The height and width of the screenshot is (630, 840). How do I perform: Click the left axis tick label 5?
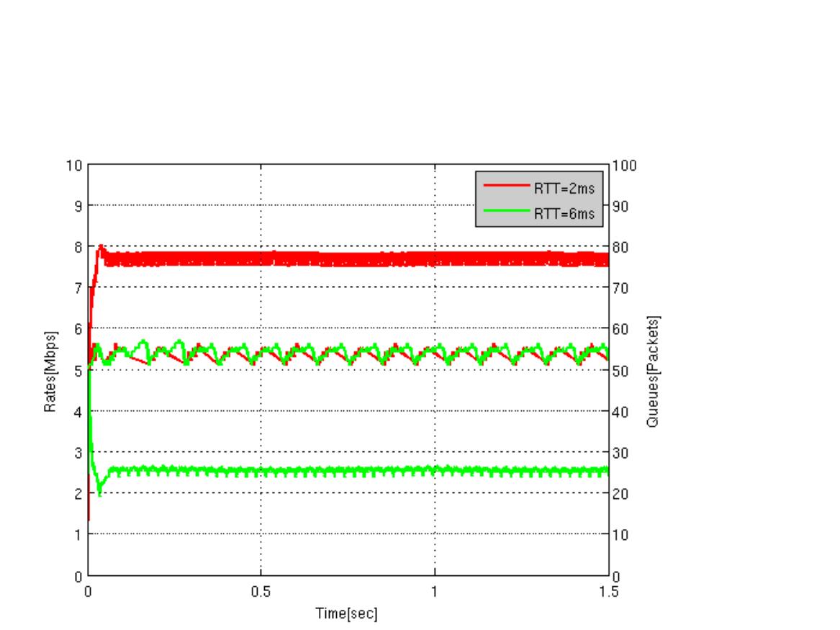78,372
